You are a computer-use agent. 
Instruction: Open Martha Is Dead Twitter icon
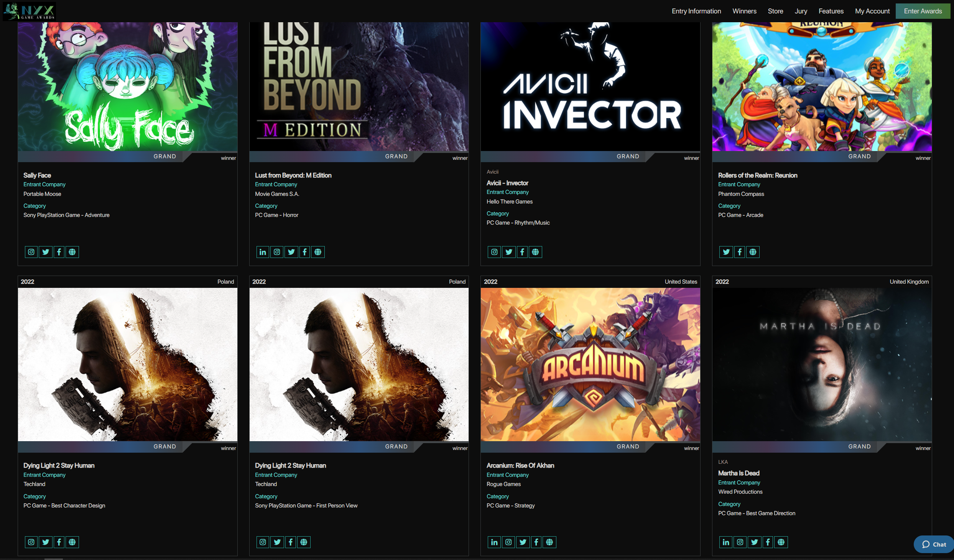(755, 542)
